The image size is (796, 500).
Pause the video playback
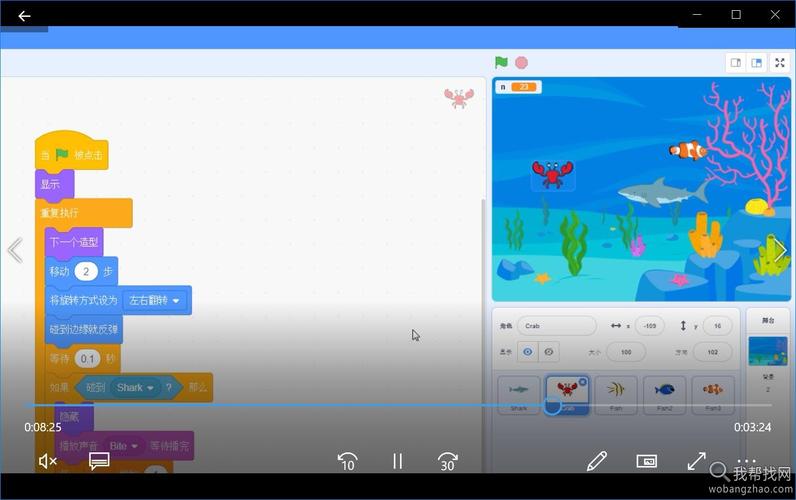tap(397, 461)
